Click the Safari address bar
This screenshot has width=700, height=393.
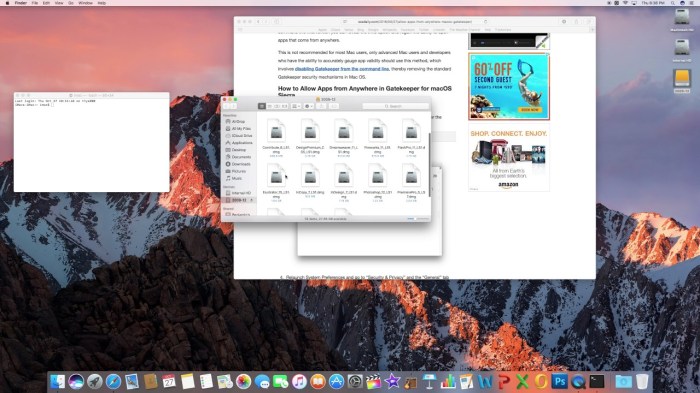coord(415,21)
